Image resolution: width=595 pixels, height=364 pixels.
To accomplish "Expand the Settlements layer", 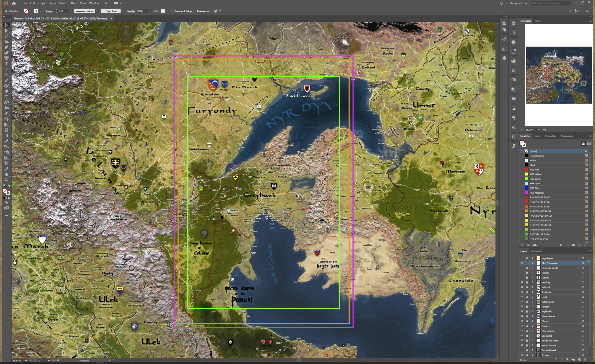I will coord(533,302).
